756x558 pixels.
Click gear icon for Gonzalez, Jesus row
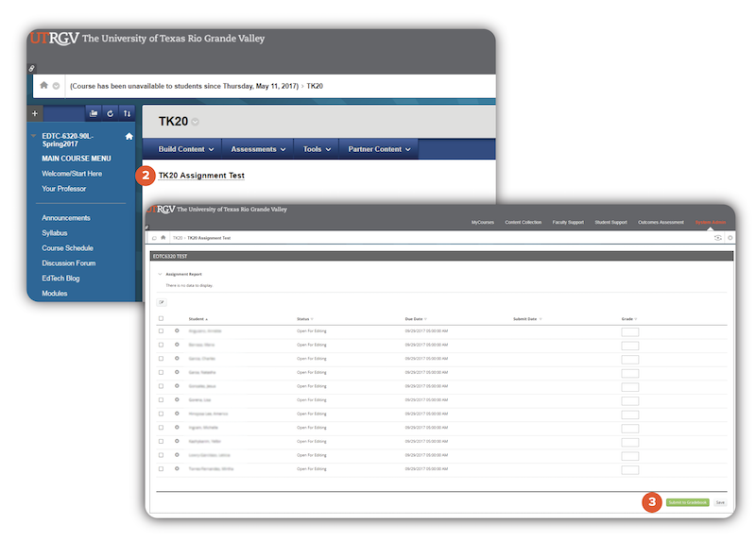point(177,386)
